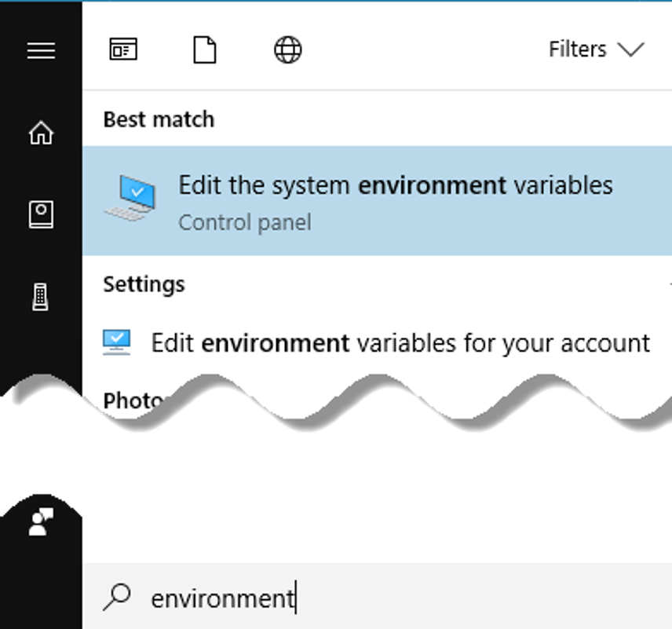Filter results by Documents icon

[204, 50]
